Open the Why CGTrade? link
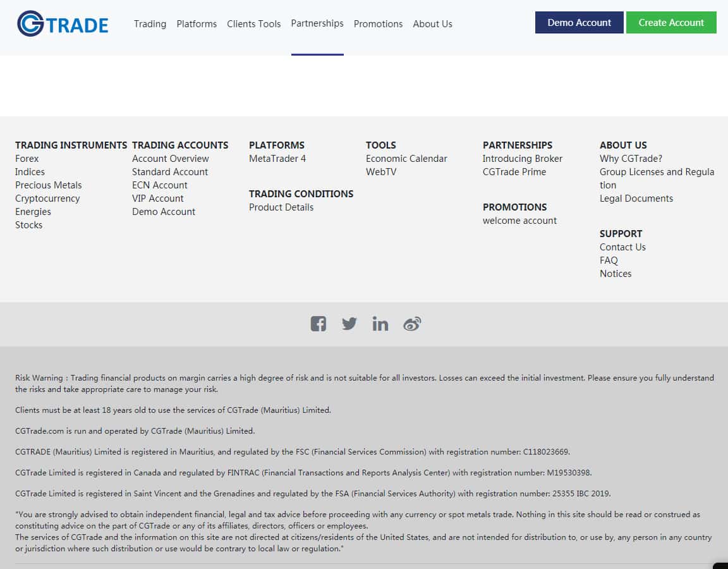The height and width of the screenshot is (569, 728). [631, 159]
